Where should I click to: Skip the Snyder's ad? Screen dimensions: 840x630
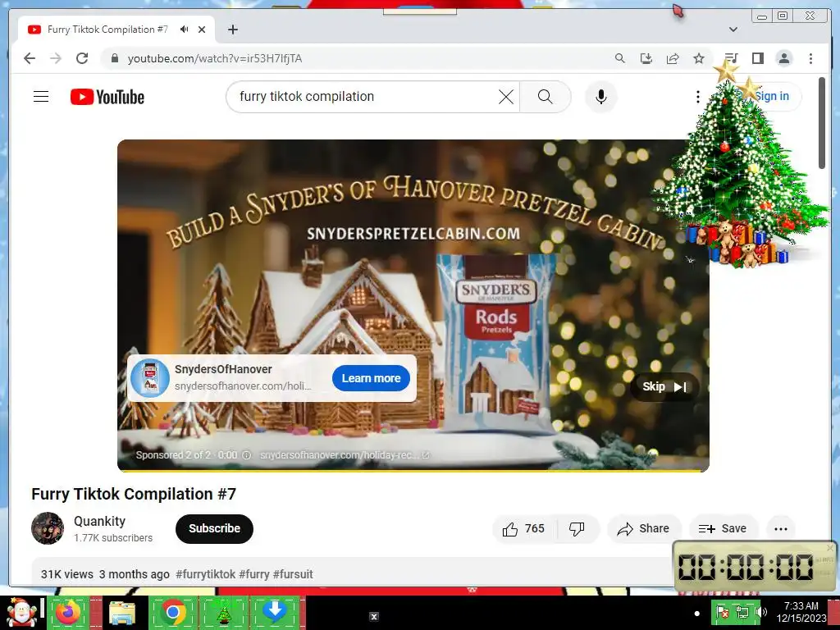tap(664, 387)
